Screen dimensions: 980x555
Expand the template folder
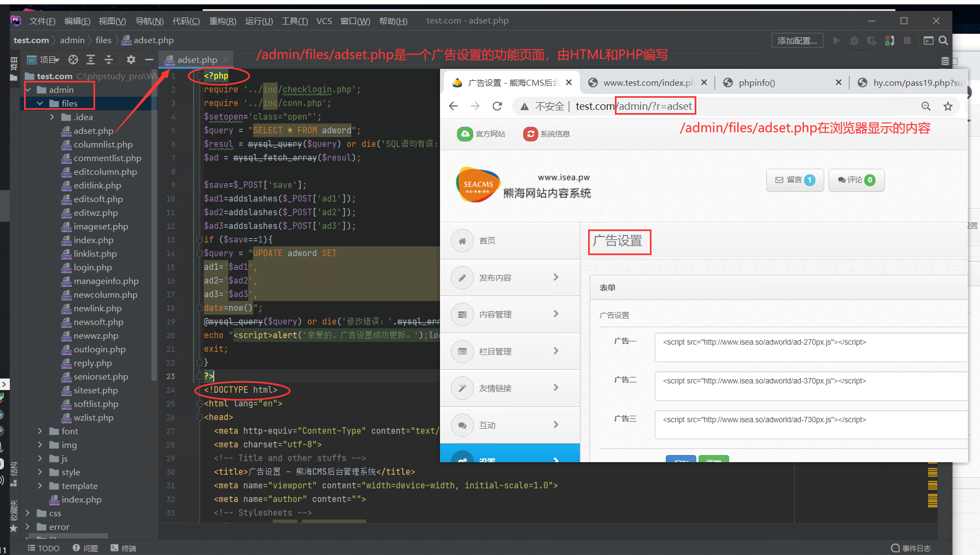[39, 486]
